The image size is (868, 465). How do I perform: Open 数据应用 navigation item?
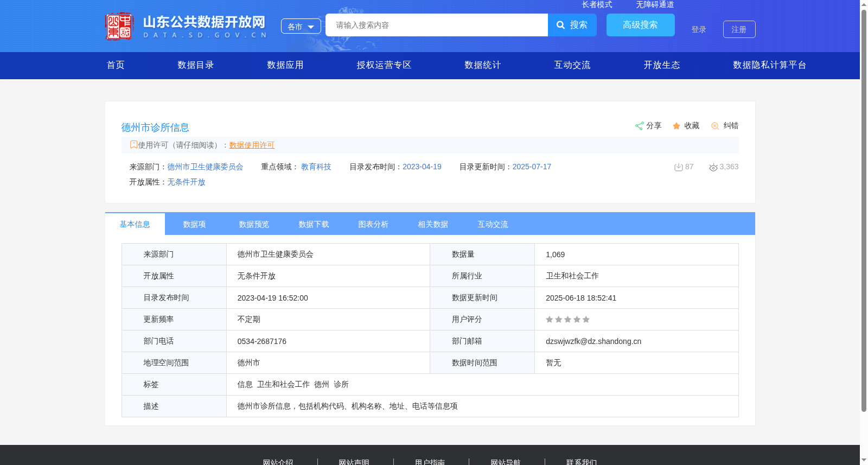(x=285, y=65)
